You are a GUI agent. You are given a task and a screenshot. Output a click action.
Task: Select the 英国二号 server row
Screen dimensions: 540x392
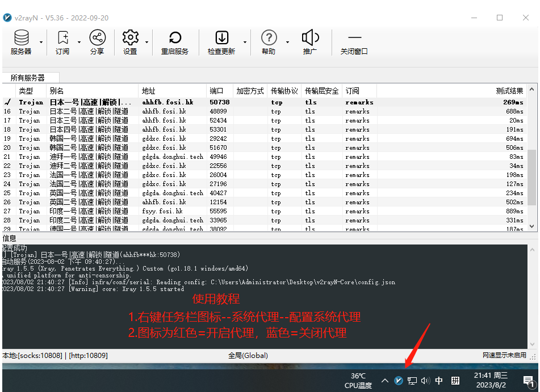(x=265, y=202)
